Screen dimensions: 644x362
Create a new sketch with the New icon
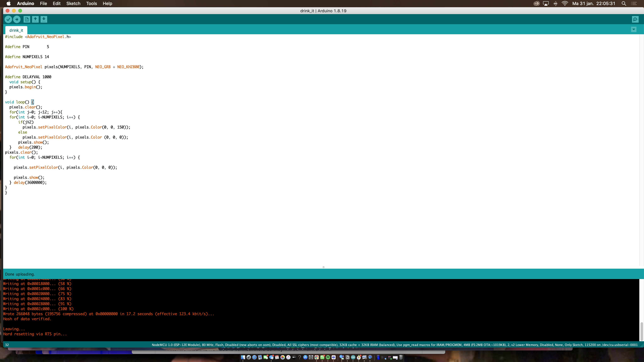(27, 19)
